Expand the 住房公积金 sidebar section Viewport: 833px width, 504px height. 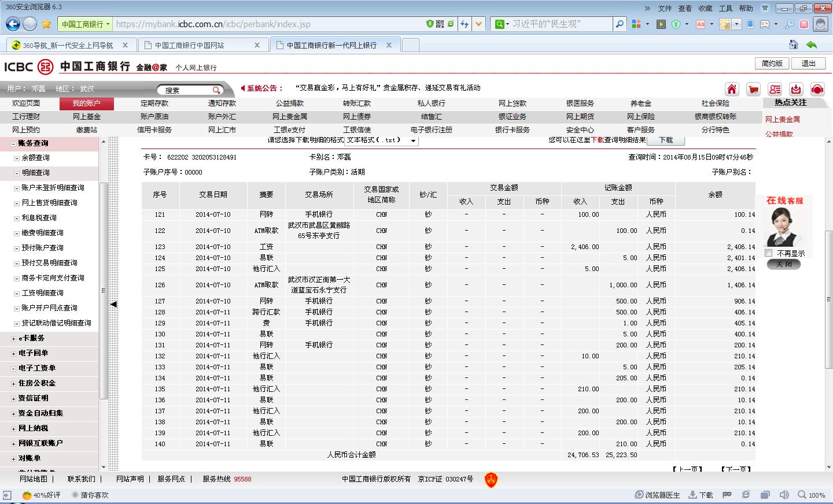(x=14, y=383)
